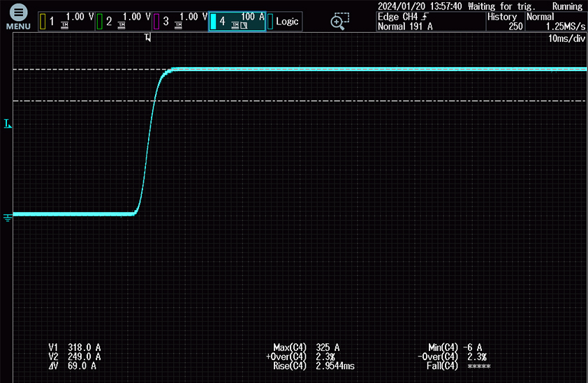Click the 10ms/div time scale label

pos(566,39)
